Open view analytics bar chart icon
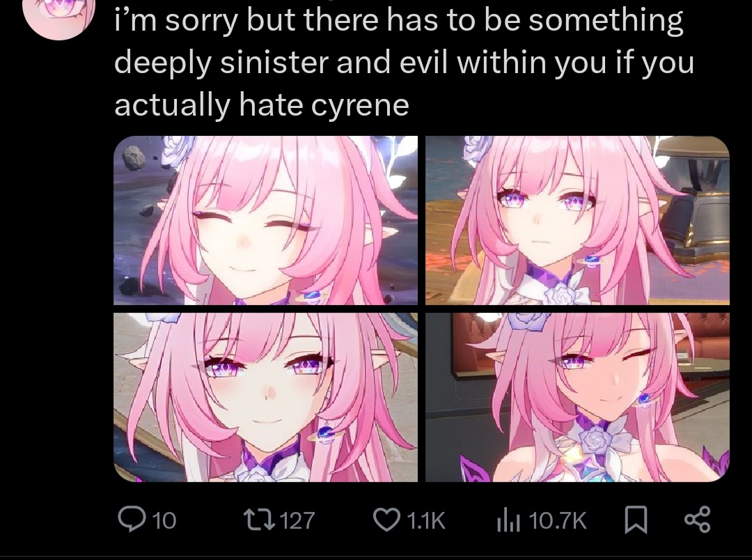 (x=508, y=520)
